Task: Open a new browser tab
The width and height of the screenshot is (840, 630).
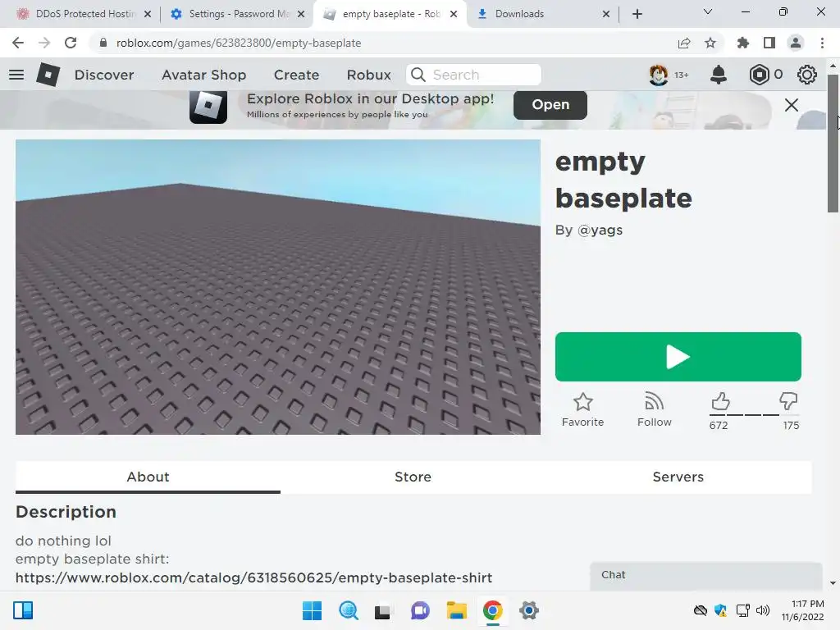Action: pyautogui.click(x=637, y=14)
